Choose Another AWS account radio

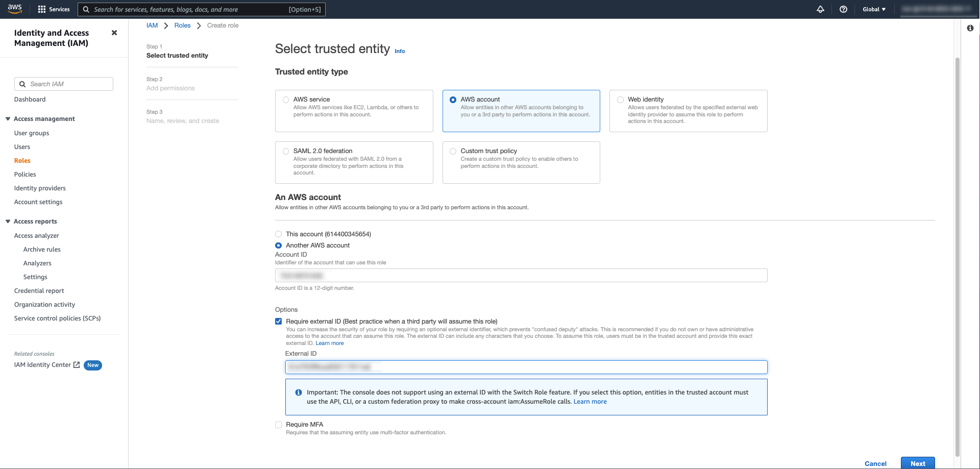pos(278,245)
